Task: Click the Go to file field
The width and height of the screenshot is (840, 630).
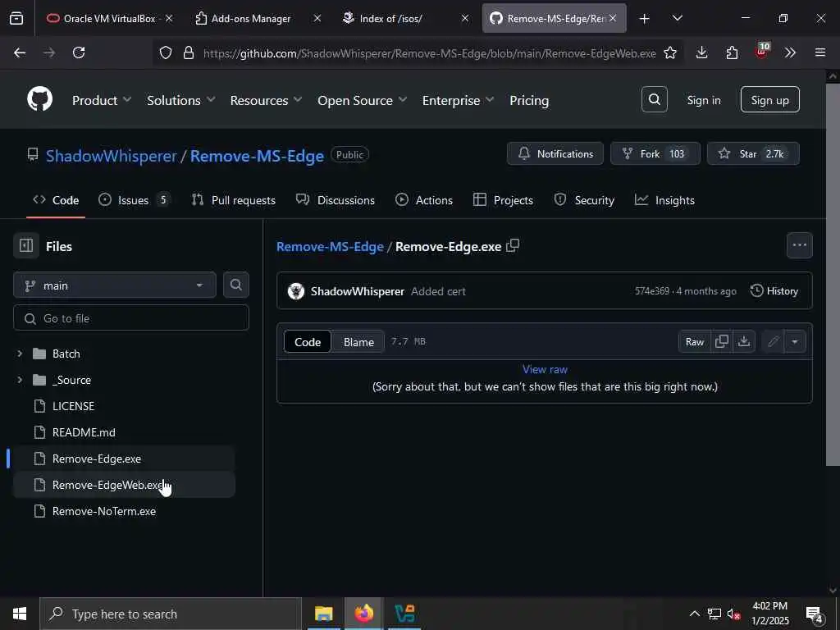Action: point(131,318)
